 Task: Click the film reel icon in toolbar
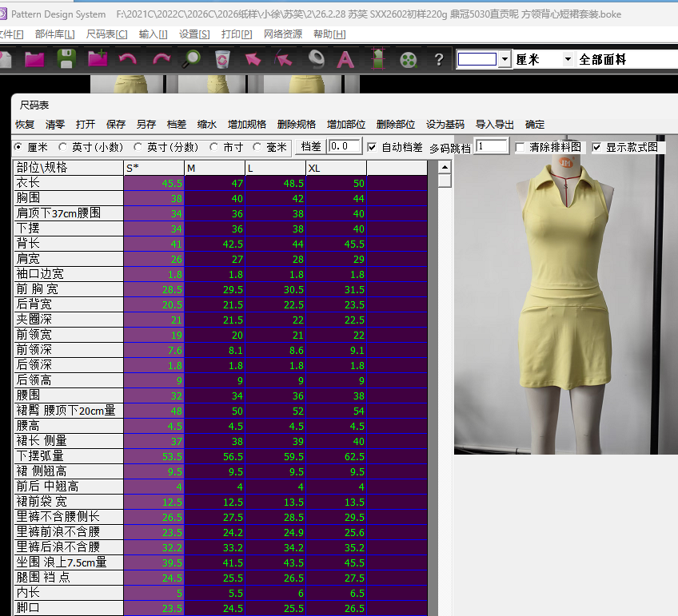click(409, 59)
